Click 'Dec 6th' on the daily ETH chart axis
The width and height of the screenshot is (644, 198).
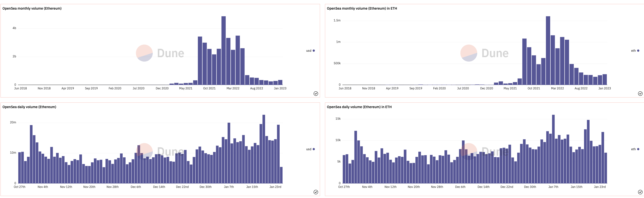[460, 187]
